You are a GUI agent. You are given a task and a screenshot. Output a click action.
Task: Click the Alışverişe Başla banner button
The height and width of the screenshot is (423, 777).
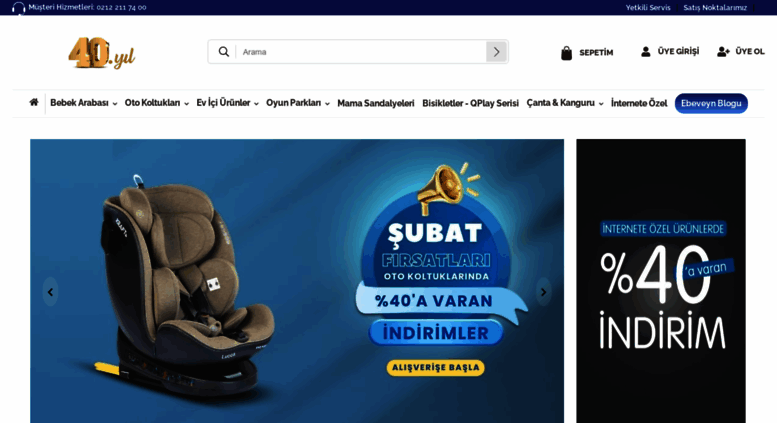[436, 368]
